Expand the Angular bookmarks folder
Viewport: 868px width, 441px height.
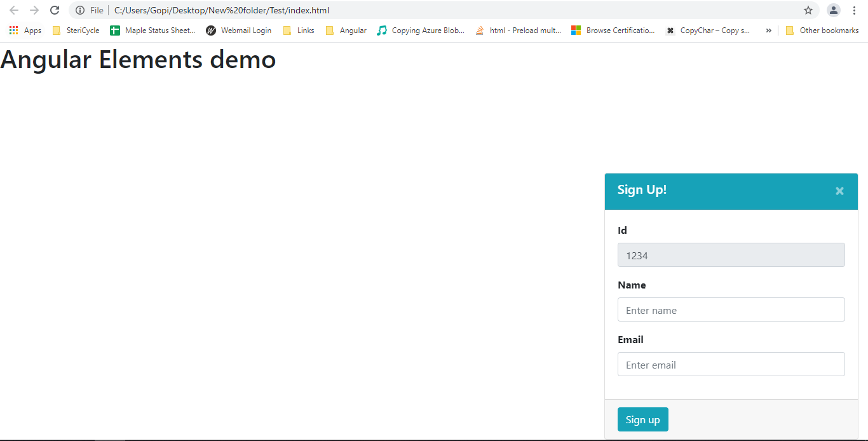[346, 30]
